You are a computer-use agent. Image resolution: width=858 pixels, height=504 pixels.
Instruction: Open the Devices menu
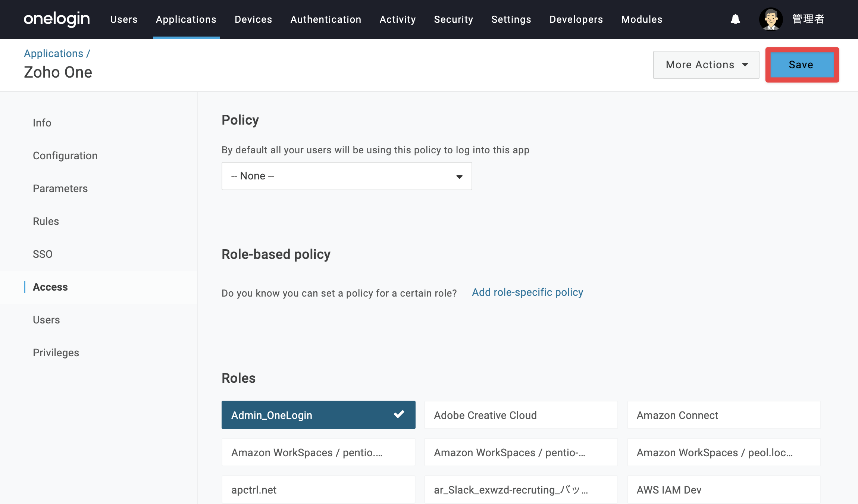pyautogui.click(x=253, y=19)
